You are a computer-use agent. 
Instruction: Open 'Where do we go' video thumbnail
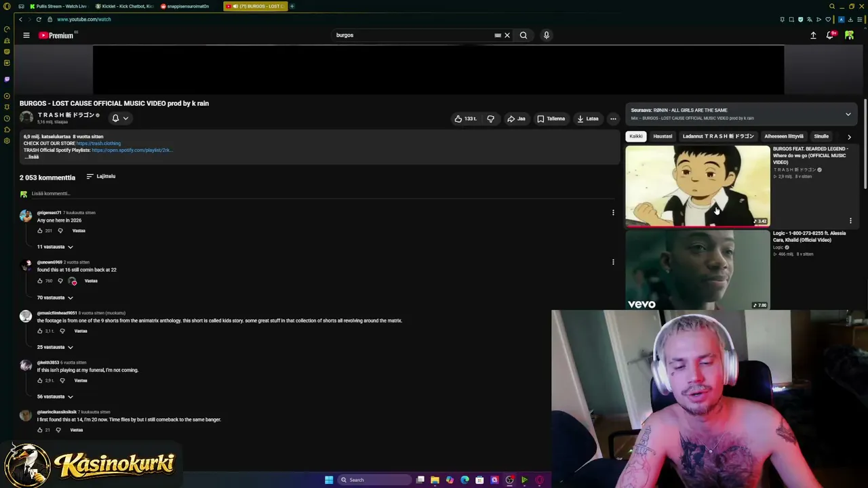697,186
